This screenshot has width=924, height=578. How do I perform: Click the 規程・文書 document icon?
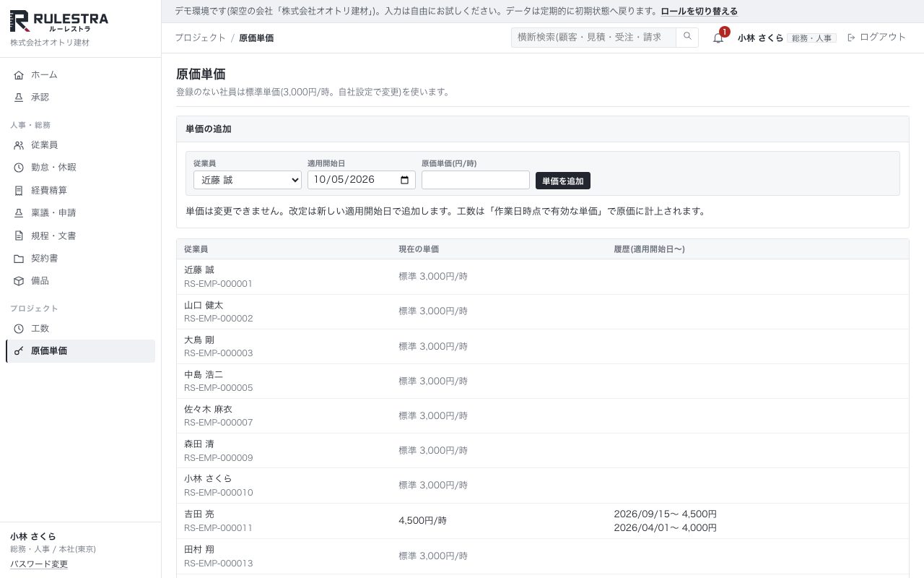tap(19, 236)
